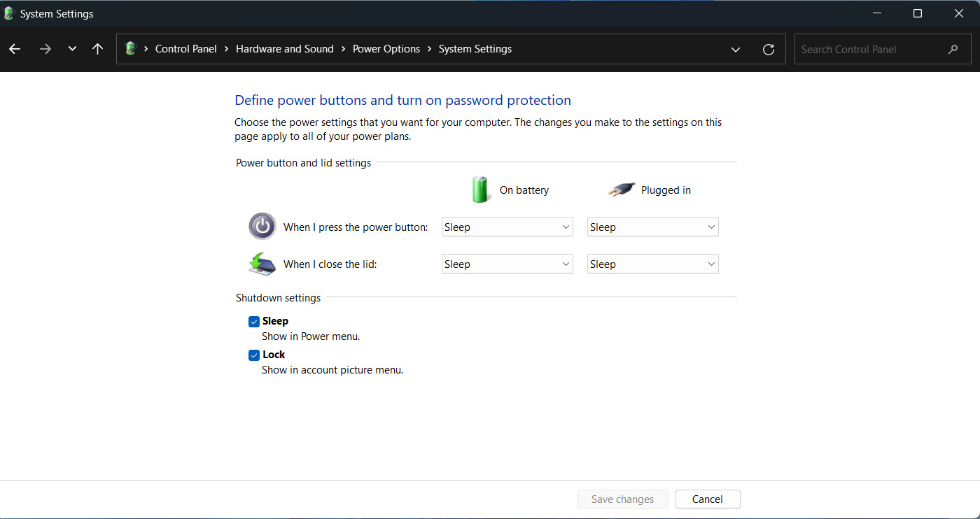Click the forward navigation arrow

coord(45,49)
